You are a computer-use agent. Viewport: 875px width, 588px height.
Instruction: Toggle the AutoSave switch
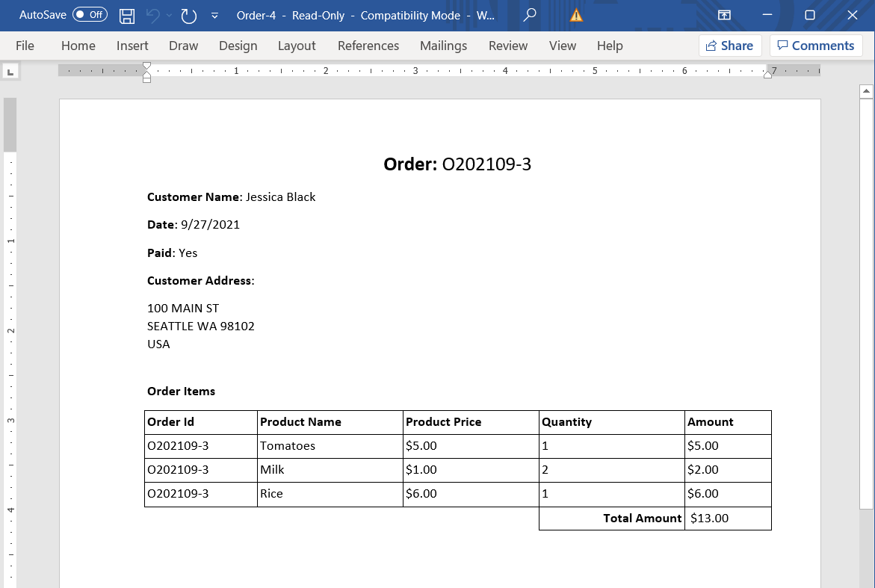90,15
